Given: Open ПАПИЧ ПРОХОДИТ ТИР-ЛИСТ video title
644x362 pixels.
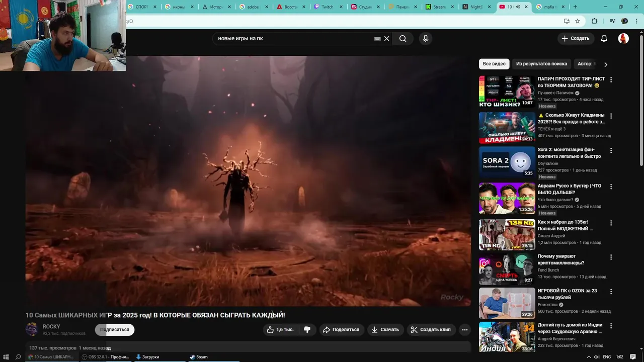Looking at the screenshot, I should coord(571,82).
